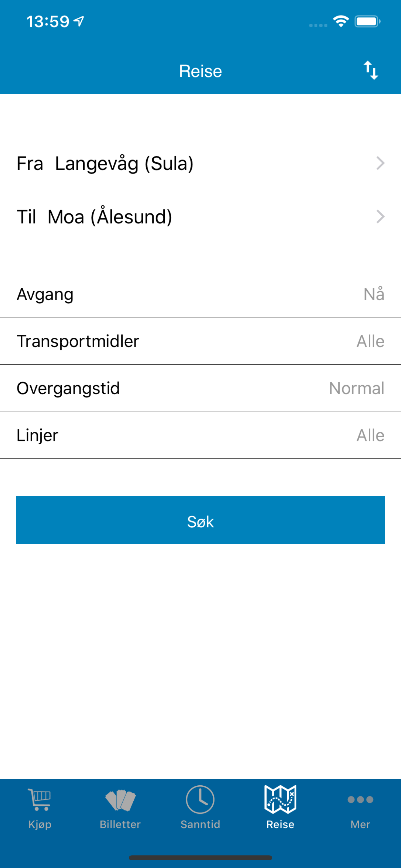
Task: Tap the location arrow beside the clock
Action: tap(78, 21)
